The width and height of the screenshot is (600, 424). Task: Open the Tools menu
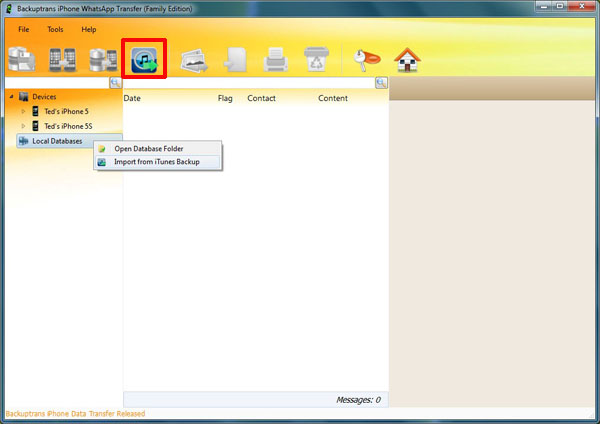point(55,29)
